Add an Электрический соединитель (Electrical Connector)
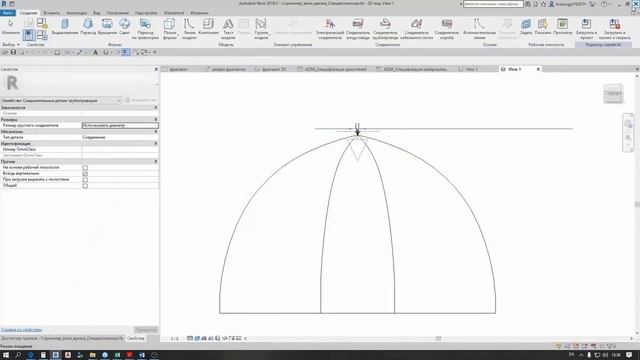640x360 pixels. point(329,29)
